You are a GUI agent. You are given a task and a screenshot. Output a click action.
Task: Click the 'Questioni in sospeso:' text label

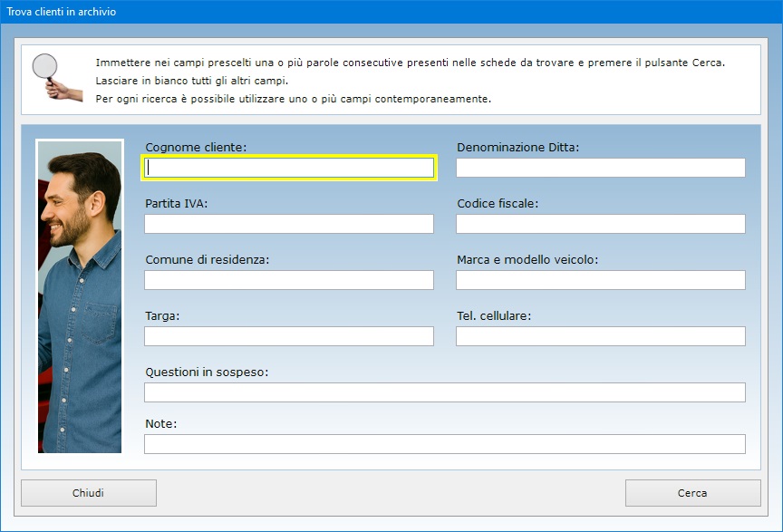pyautogui.click(x=206, y=372)
